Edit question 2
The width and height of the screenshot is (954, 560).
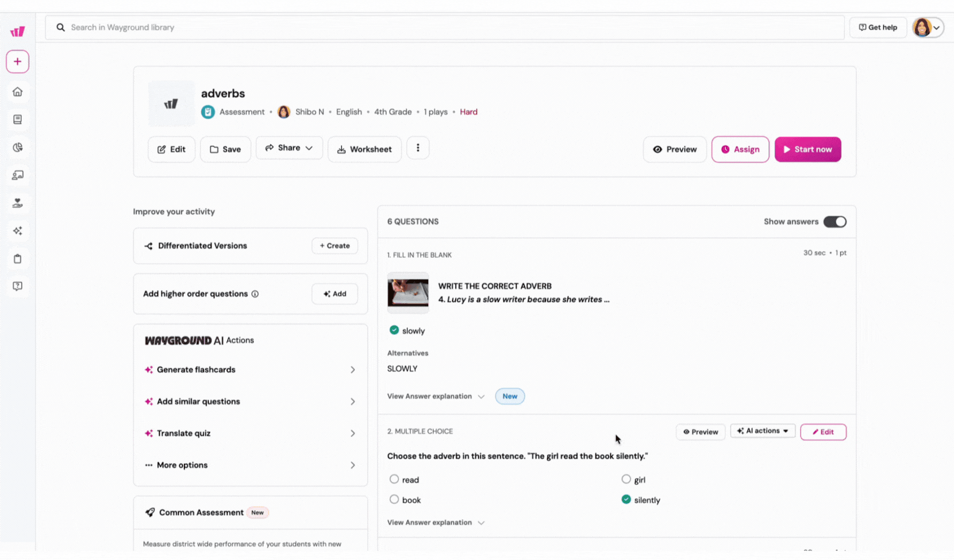coord(824,432)
